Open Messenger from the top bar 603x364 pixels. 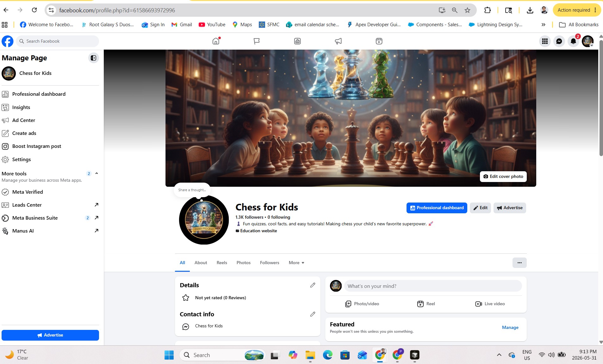point(559,41)
